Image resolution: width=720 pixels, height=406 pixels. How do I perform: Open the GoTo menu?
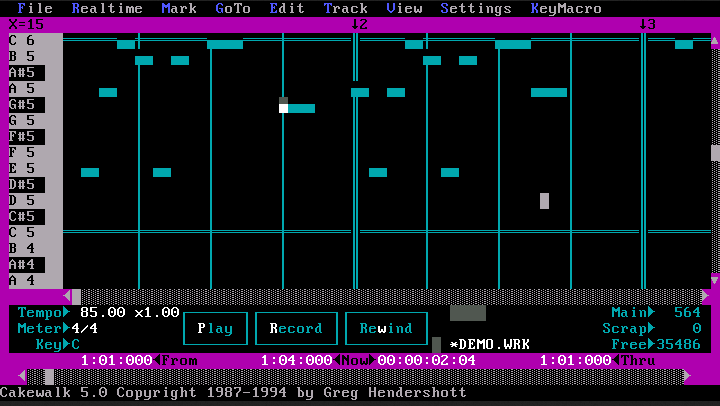(x=233, y=8)
